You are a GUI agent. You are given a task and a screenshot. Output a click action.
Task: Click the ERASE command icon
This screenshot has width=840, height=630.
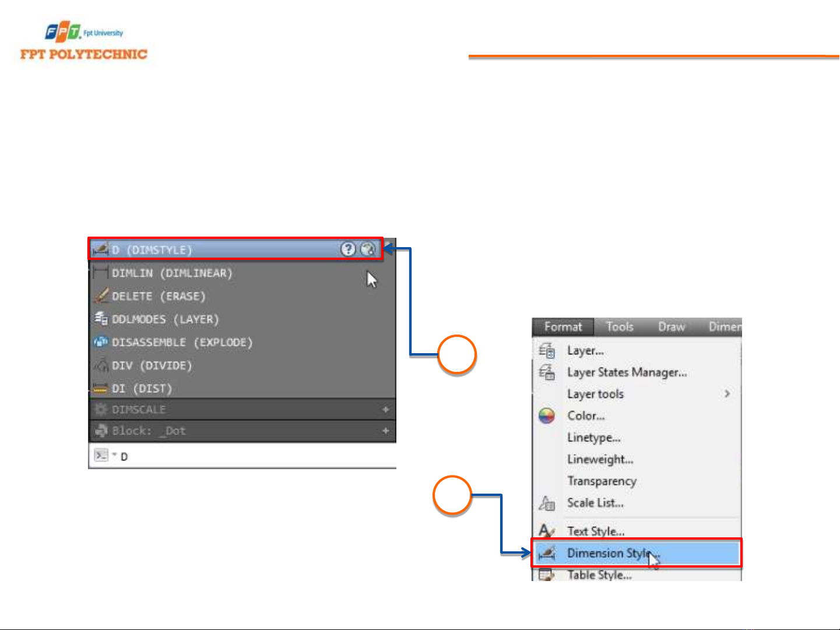point(101,296)
